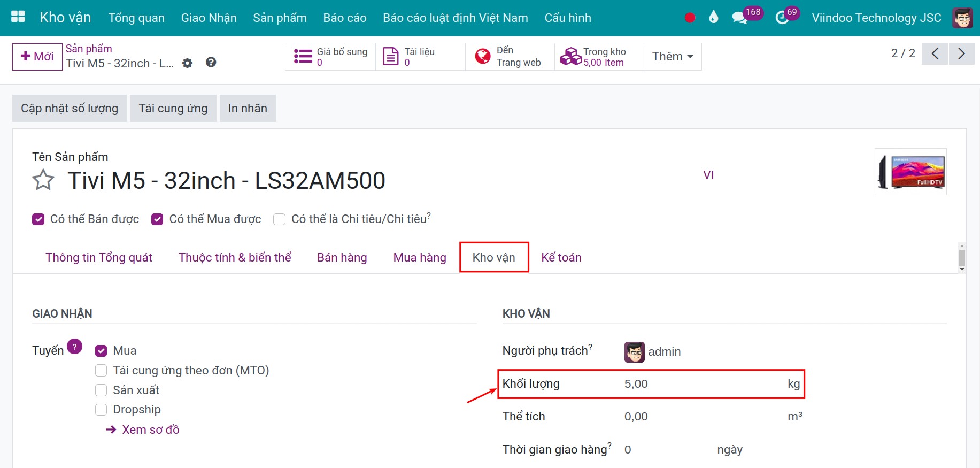Toggle Có thể Mua được checkbox
980x468 pixels.
click(x=157, y=219)
